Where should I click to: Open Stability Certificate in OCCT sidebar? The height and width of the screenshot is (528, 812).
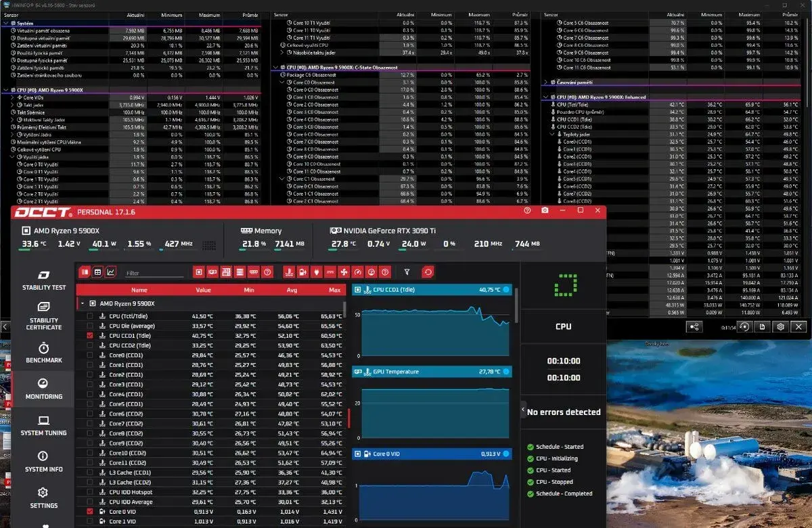point(43,315)
